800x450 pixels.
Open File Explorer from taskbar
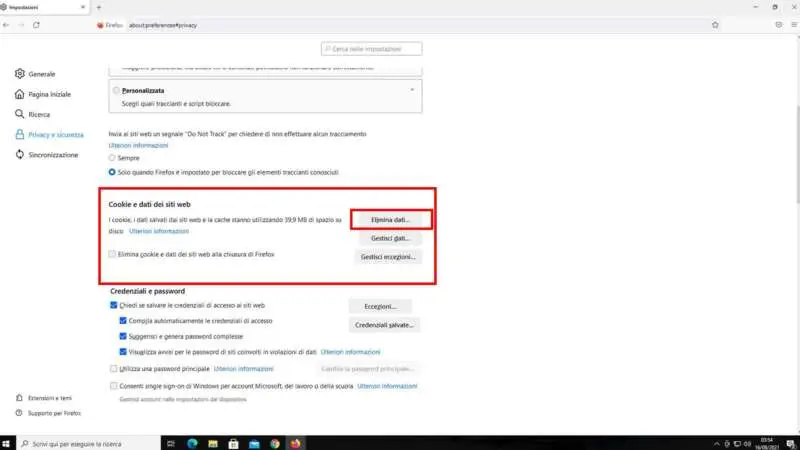[213, 444]
